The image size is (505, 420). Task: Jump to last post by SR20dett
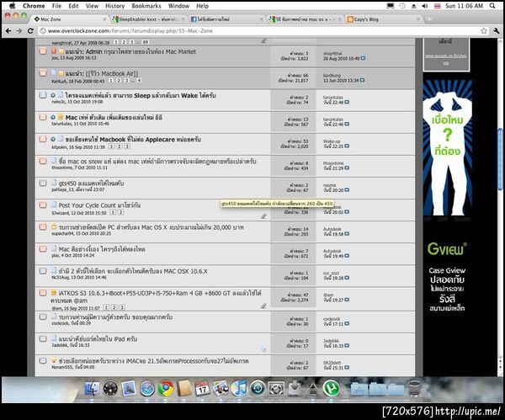tap(347, 368)
